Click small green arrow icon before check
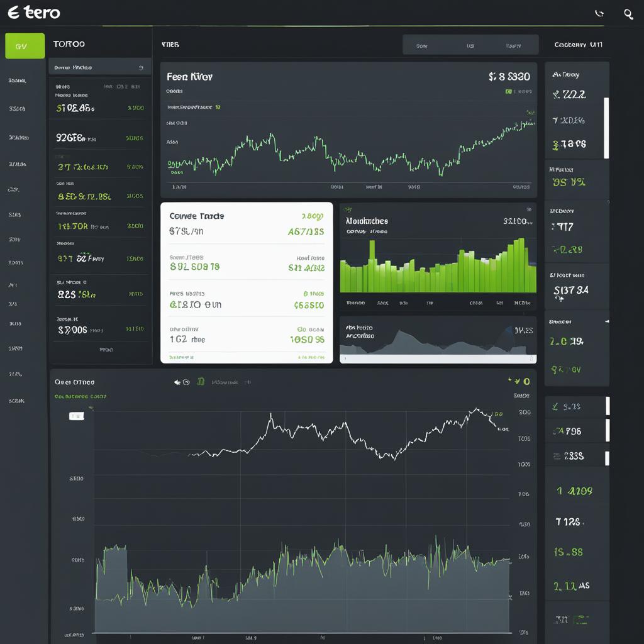 coord(509,380)
